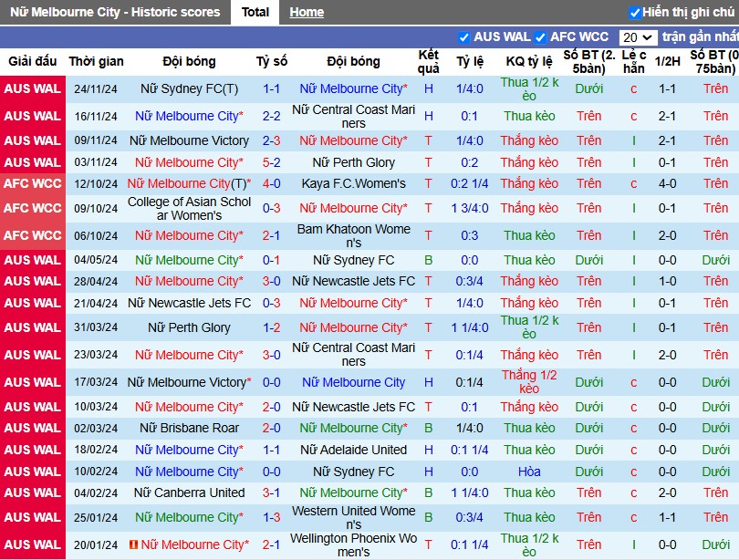The height and width of the screenshot is (560, 739).
Task: Open Nữ Melbourne Victory link dated 09/11/24
Action: click(189, 140)
